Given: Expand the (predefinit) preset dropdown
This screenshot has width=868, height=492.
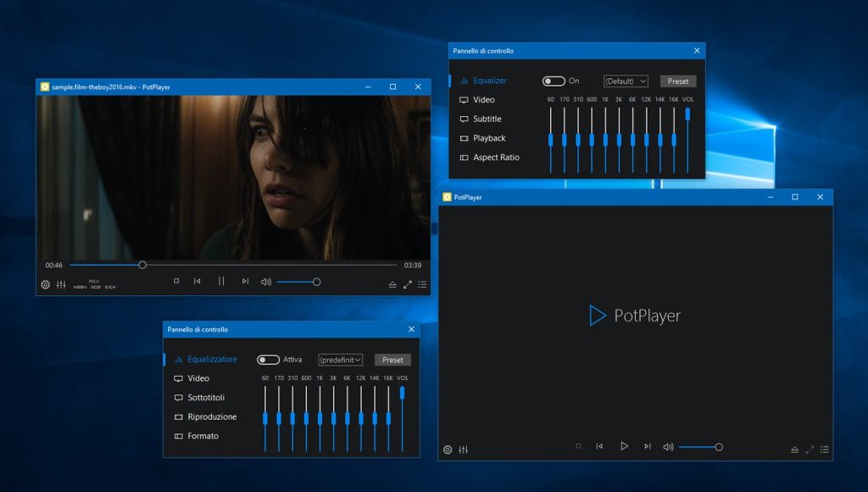Looking at the screenshot, I should coord(340,360).
